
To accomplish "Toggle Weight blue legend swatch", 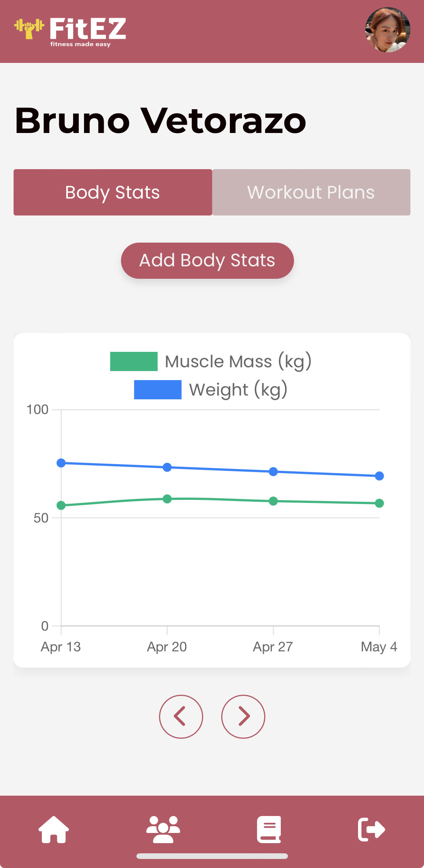I will pyautogui.click(x=158, y=390).
